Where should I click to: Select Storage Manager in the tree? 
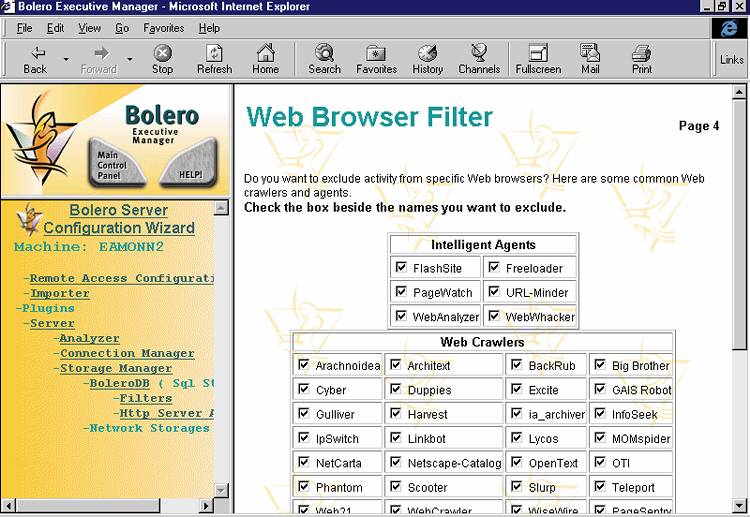tap(115, 368)
